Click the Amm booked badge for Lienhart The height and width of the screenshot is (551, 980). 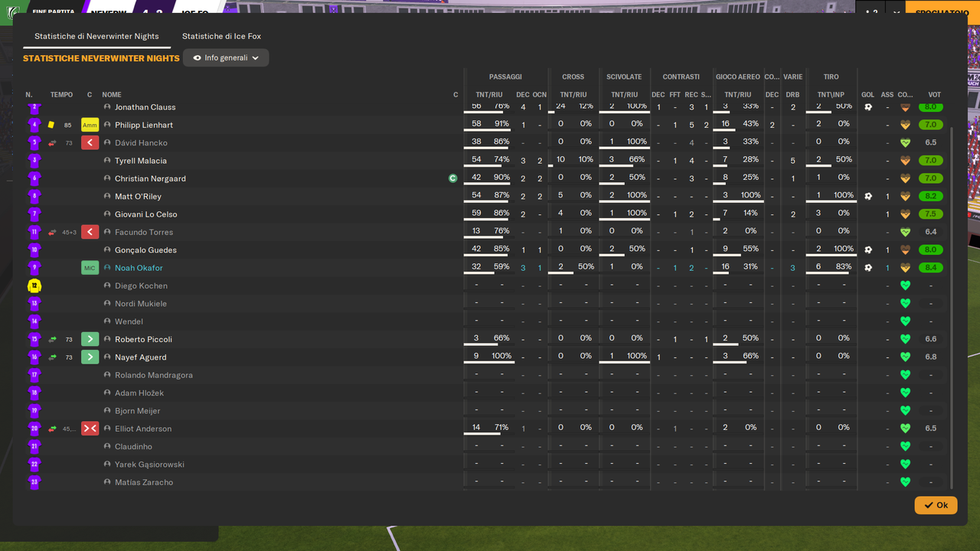tap(90, 125)
